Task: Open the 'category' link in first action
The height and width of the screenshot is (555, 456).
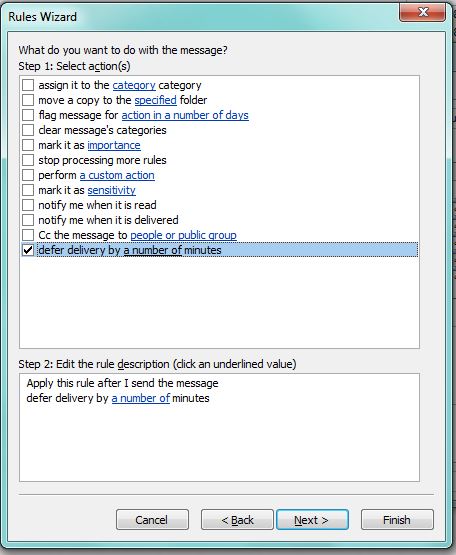Action: pyautogui.click(x=134, y=85)
